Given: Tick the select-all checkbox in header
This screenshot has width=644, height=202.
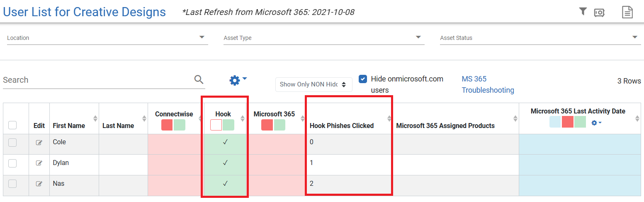Looking at the screenshot, I should pos(12,125).
